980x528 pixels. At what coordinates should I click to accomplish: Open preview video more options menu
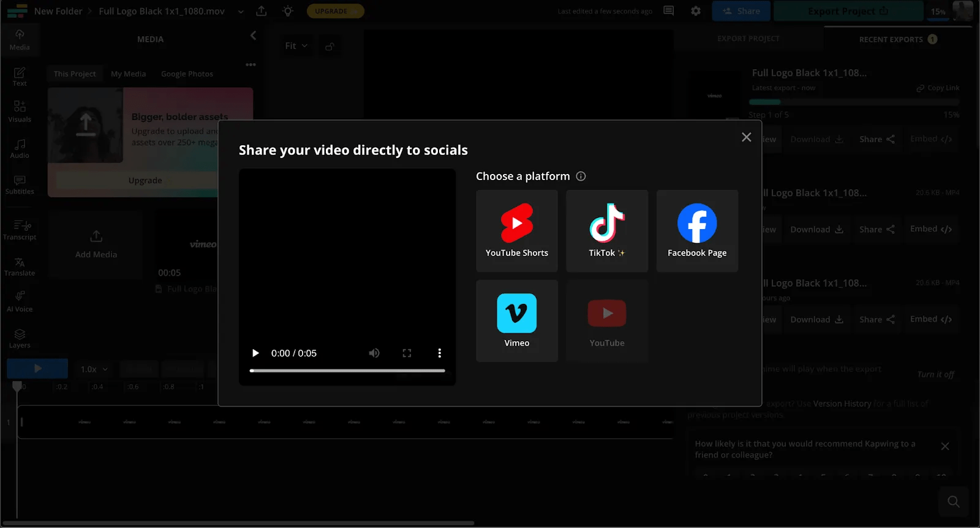pos(439,353)
